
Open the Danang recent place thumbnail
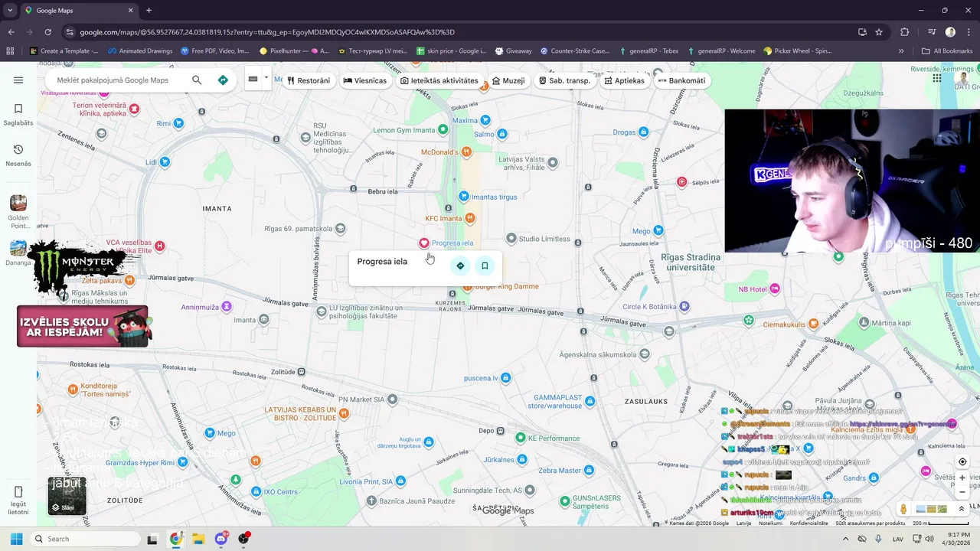[x=18, y=249]
